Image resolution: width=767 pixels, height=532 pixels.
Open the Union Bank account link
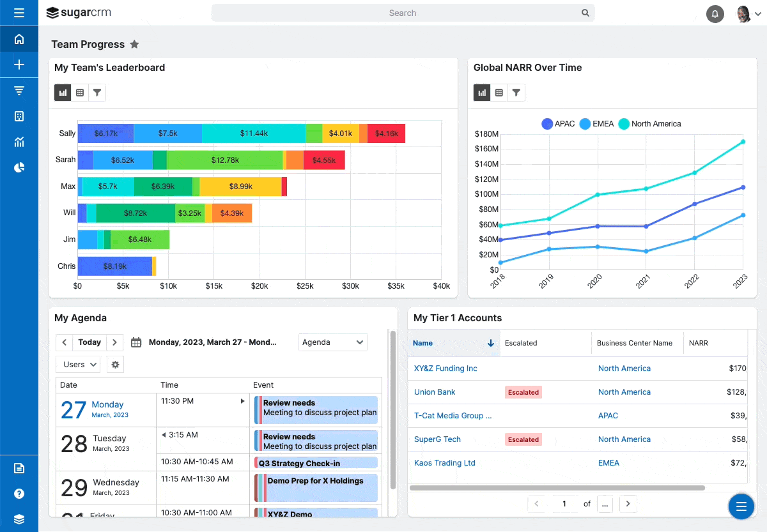[435, 391]
